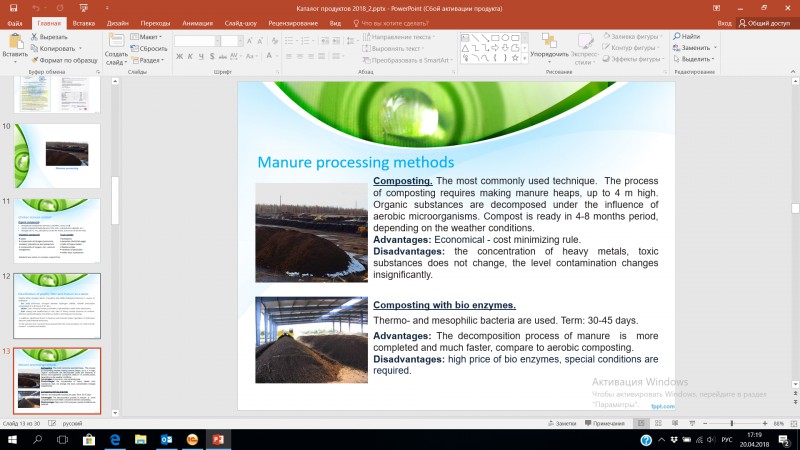Expand shapes gallery more arrow
Image resolution: width=800 pixels, height=450 pixels.
click(x=524, y=59)
